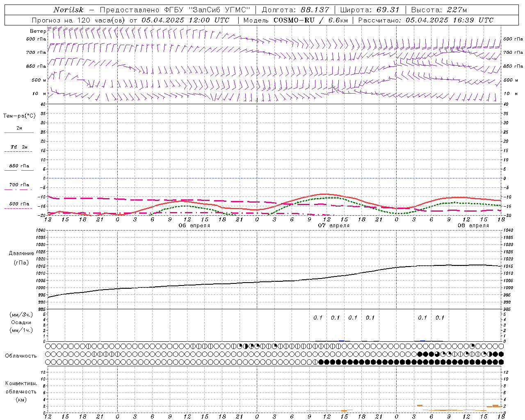Select the model label "COSMO-RU / 6.6км"
Screen dimensions: 525x420
pyautogui.click(x=311, y=20)
